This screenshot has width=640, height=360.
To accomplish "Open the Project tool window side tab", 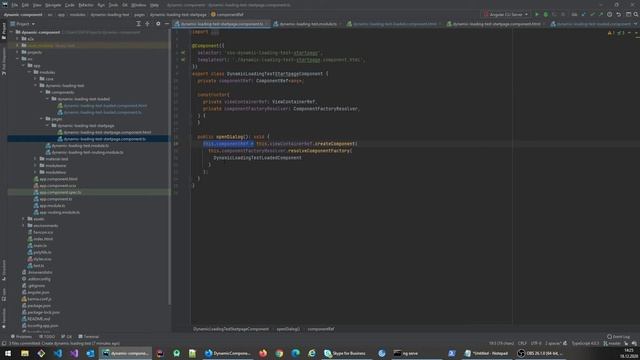I will pyautogui.click(x=4, y=31).
